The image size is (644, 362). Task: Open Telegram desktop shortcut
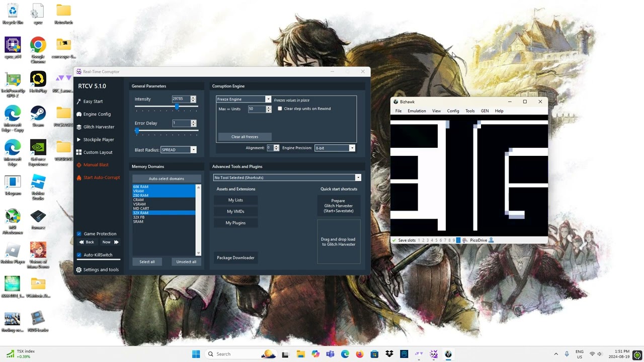[x=13, y=185]
